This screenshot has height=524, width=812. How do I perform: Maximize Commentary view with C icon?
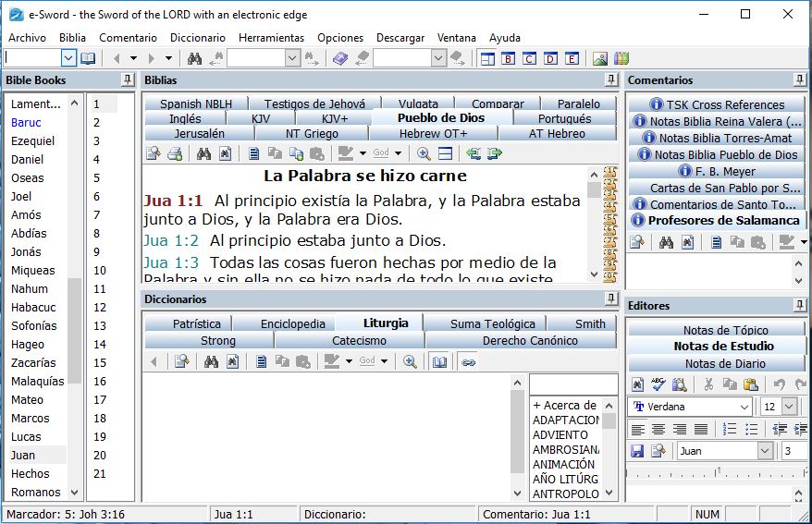pyautogui.click(x=529, y=58)
